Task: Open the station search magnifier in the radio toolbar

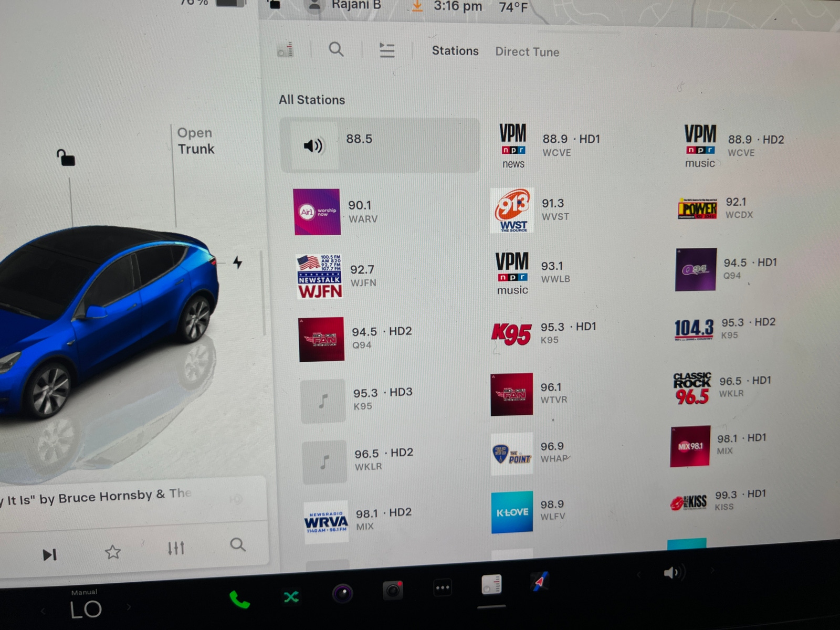Action: click(336, 50)
